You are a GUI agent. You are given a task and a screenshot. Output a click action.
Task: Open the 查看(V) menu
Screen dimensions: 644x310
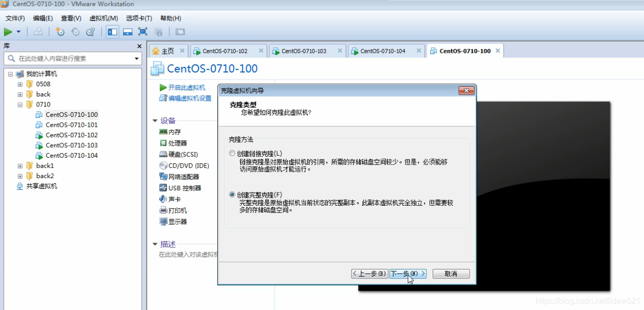click(x=71, y=18)
